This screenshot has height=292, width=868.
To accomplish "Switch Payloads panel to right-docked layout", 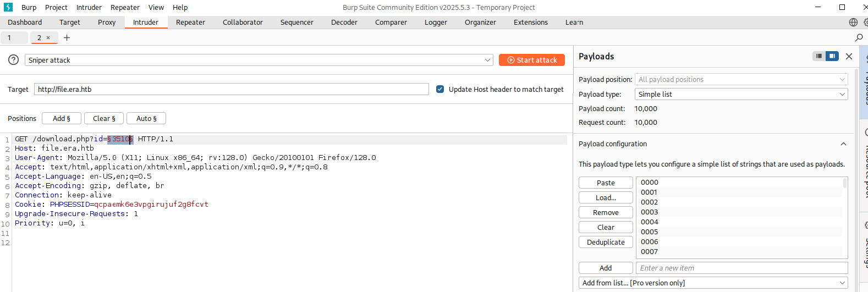I will [832, 56].
